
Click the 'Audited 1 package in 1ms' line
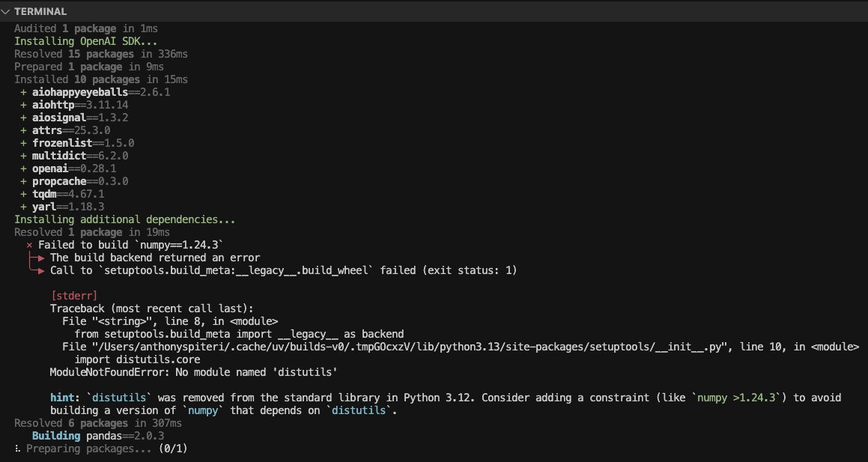coord(86,28)
